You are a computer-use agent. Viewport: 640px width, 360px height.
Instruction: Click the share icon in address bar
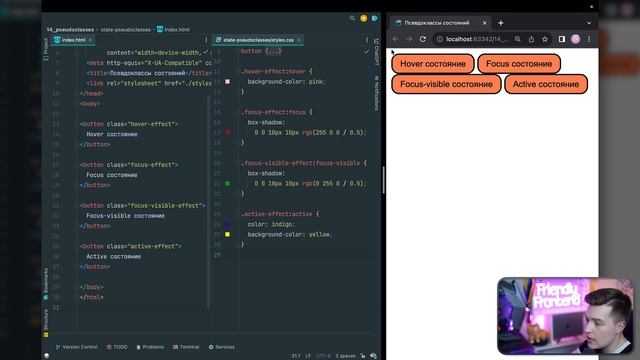(x=531, y=39)
